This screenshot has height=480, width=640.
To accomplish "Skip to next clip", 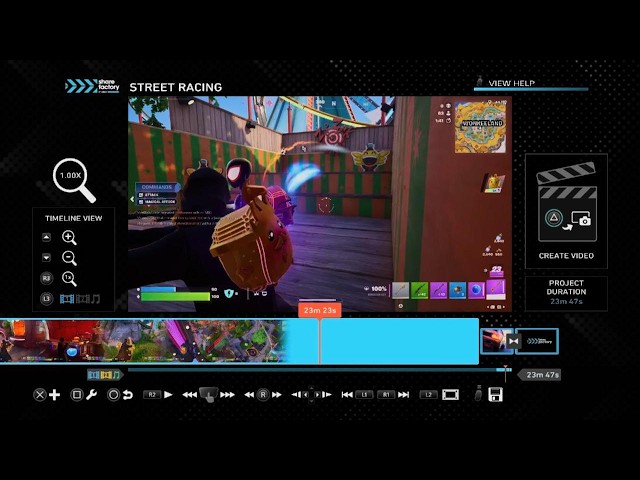I will pyautogui.click(x=403, y=395).
